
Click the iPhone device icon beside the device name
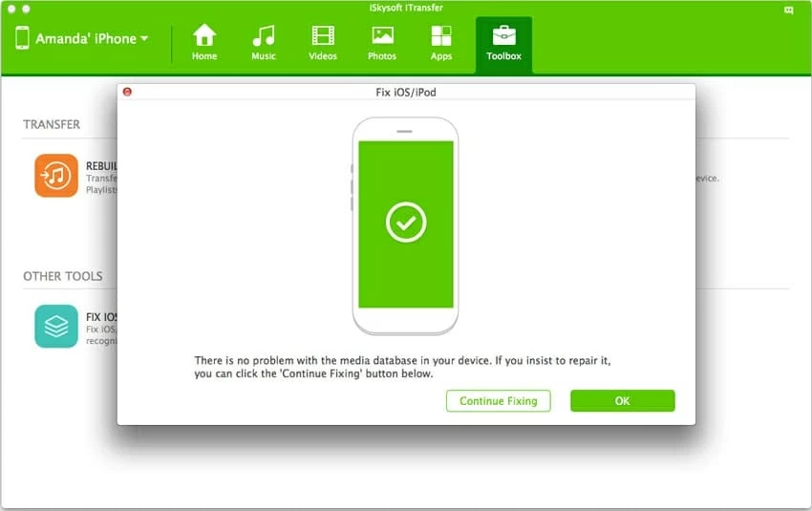point(22,39)
